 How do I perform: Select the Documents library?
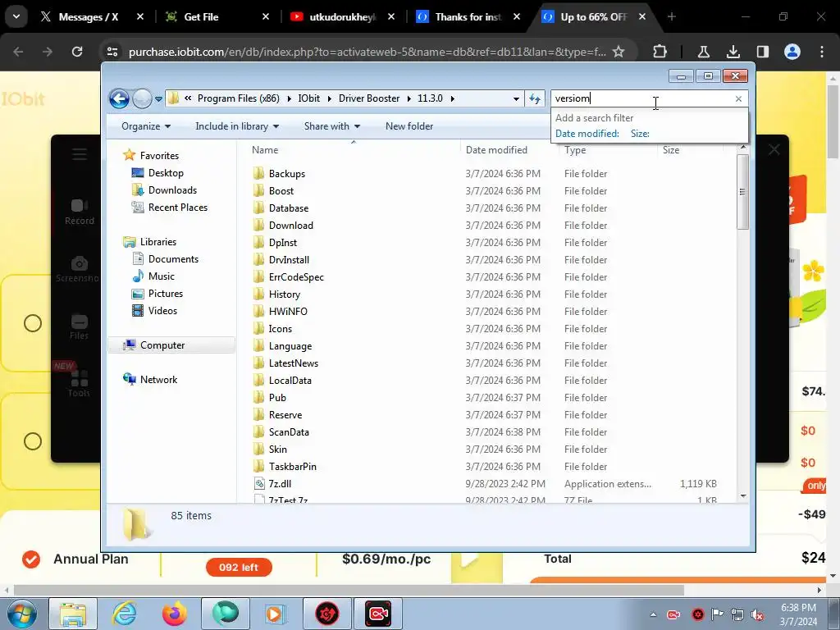pyautogui.click(x=173, y=259)
